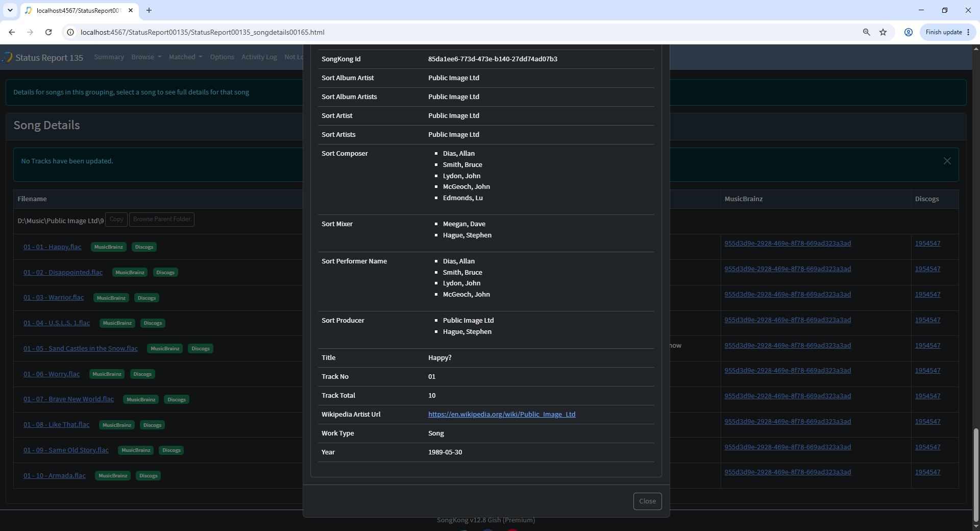This screenshot has height=531, width=980.
Task: Select the Track Total value 10
Action: (x=432, y=396)
